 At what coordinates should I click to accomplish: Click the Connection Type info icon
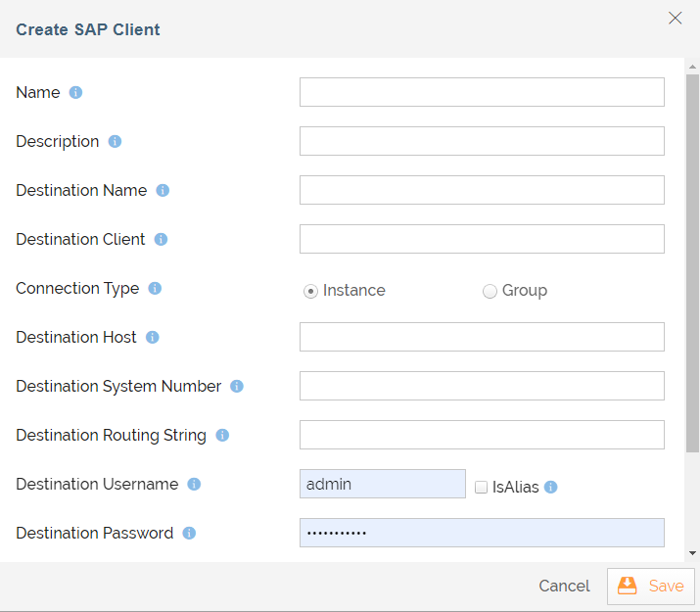point(155,288)
